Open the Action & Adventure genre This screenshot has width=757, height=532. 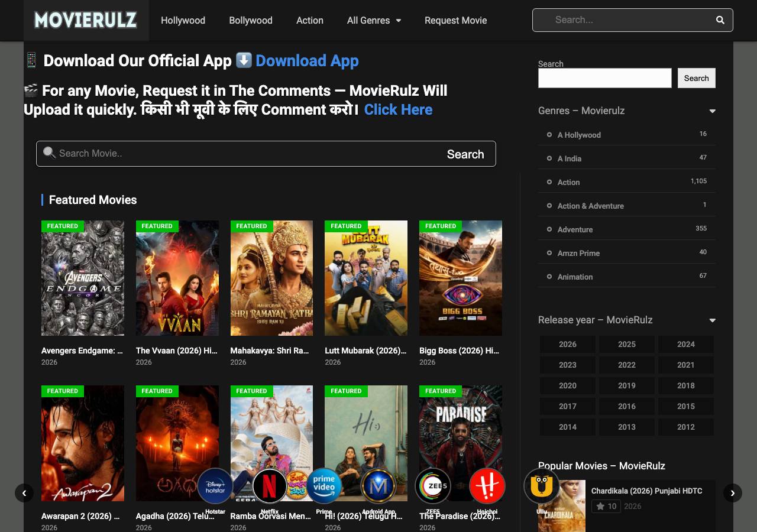pos(591,206)
